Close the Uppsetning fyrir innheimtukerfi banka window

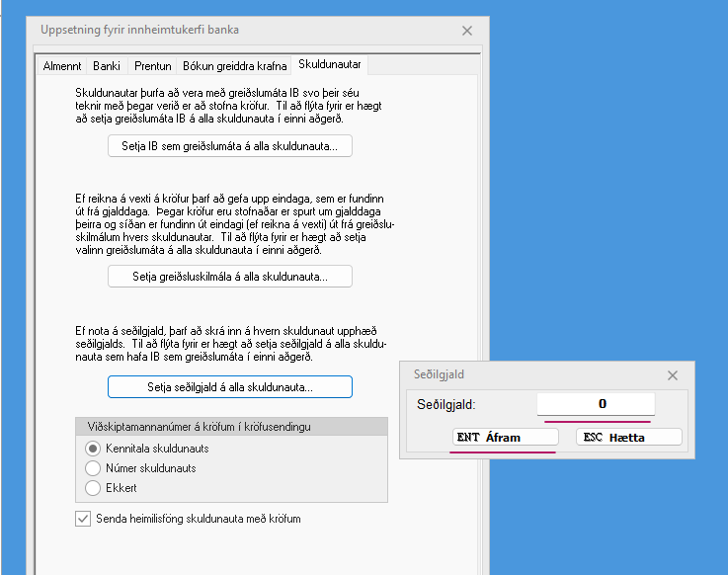click(x=467, y=31)
